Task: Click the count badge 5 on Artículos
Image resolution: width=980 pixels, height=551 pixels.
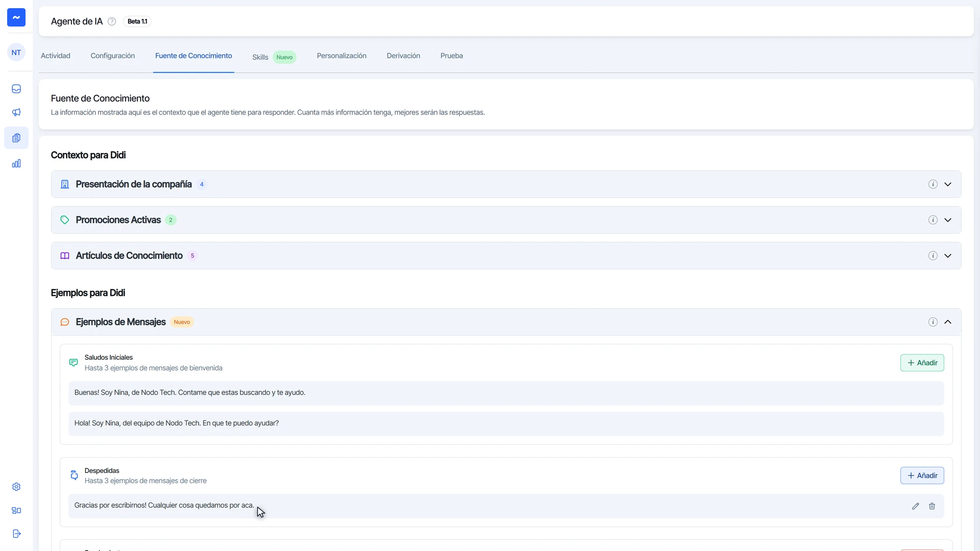Action: pyautogui.click(x=192, y=256)
